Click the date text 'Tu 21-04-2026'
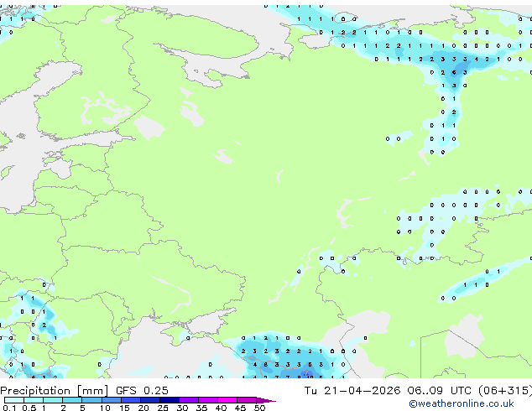The width and height of the screenshot is (532, 411). pos(352,390)
